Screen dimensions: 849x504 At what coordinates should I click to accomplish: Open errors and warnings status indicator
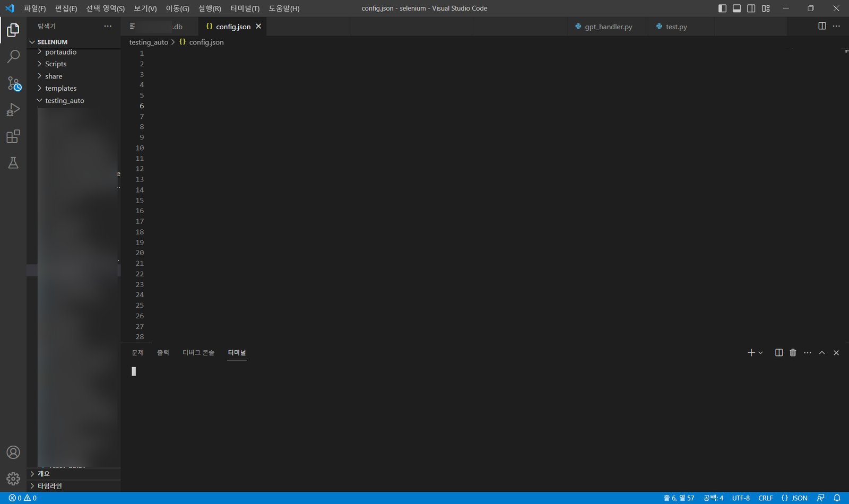(22, 498)
